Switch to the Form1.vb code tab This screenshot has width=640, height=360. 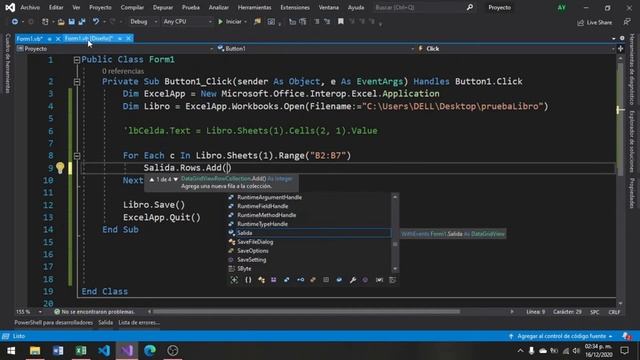coord(29,39)
